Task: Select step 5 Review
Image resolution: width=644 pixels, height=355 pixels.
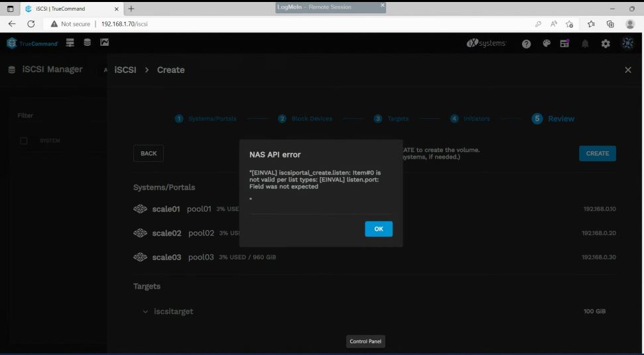Action: coord(553,119)
